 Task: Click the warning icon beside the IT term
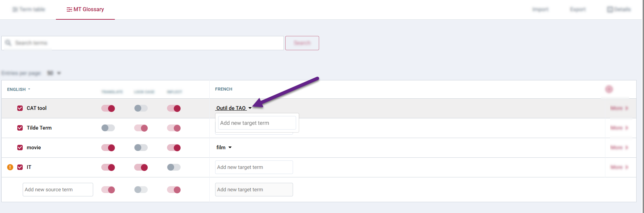point(10,167)
